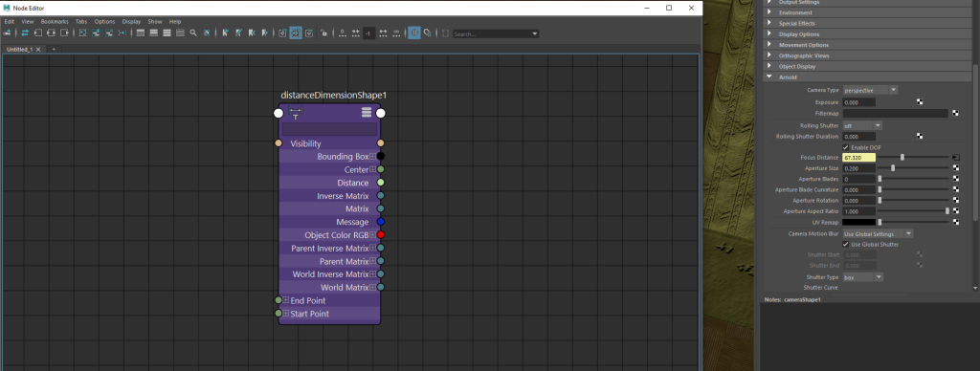Click the map button beside Filtermap

[955, 113]
